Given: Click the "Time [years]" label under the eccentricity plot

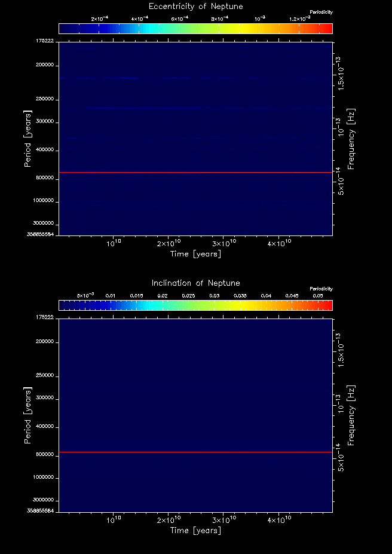Looking at the screenshot, I should (195, 254).
